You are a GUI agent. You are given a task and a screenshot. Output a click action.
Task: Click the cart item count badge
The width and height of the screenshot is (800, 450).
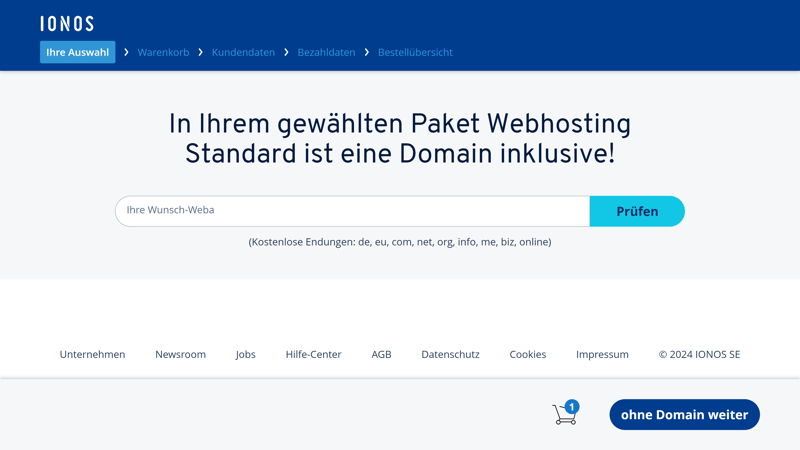tap(572, 406)
